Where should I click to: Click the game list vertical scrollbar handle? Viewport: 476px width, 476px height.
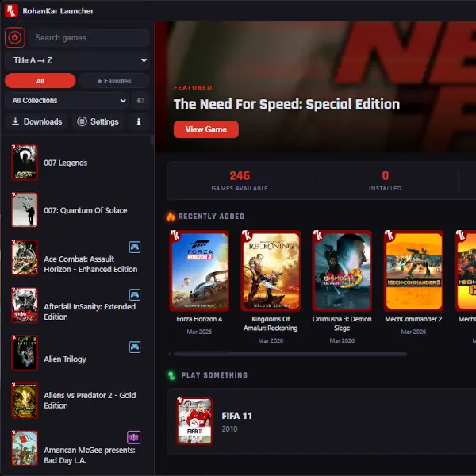(152, 140)
